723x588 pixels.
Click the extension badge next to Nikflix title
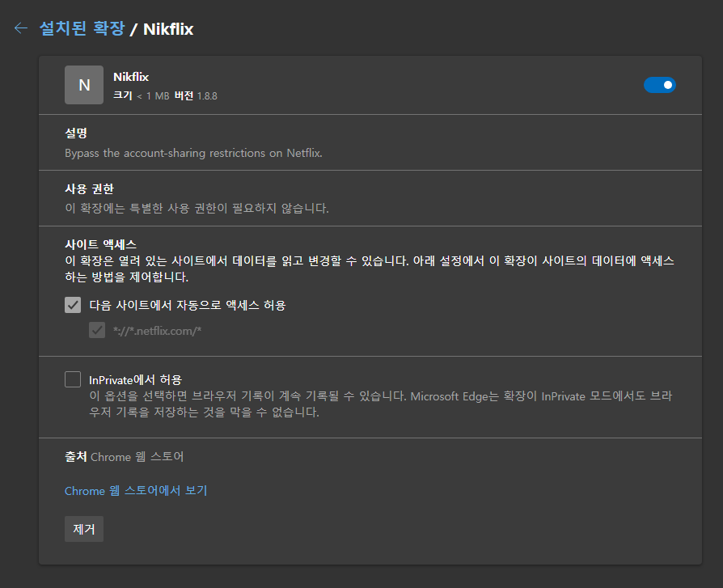click(x=84, y=85)
